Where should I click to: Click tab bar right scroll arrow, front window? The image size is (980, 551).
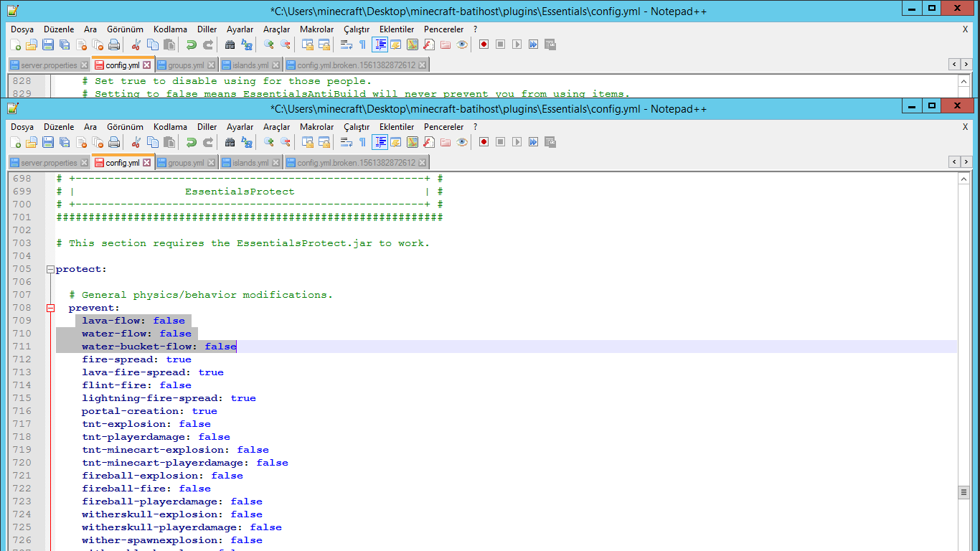[x=966, y=161]
